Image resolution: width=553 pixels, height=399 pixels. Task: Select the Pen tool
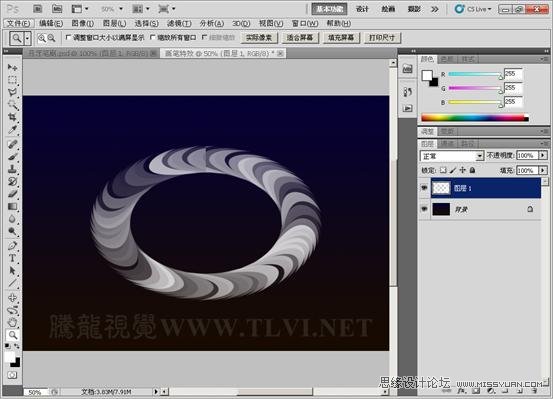coord(12,246)
